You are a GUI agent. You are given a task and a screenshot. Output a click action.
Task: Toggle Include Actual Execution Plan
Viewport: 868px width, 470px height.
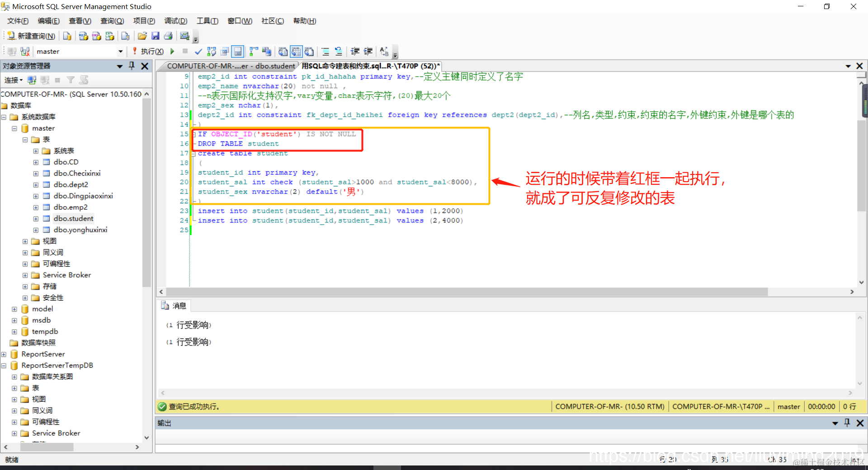pos(254,52)
